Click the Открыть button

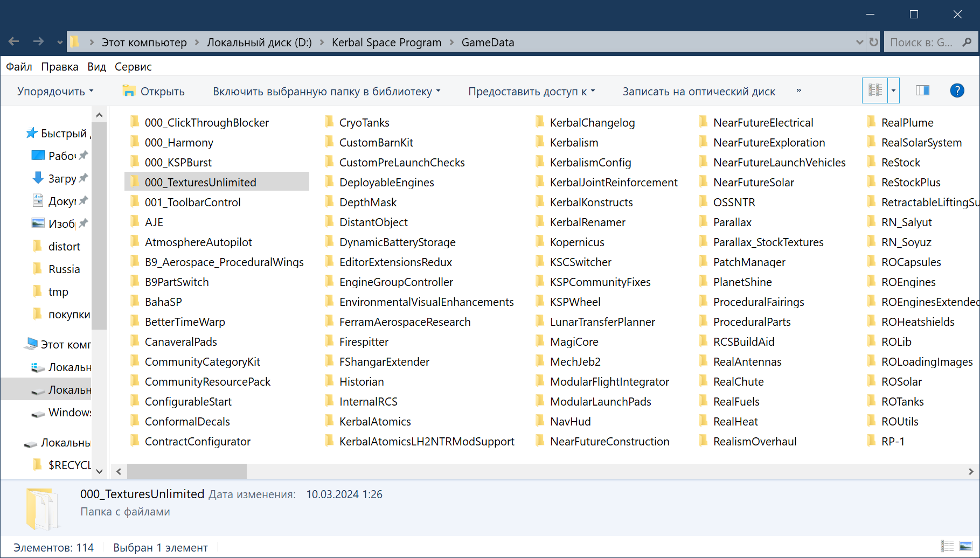(x=154, y=91)
